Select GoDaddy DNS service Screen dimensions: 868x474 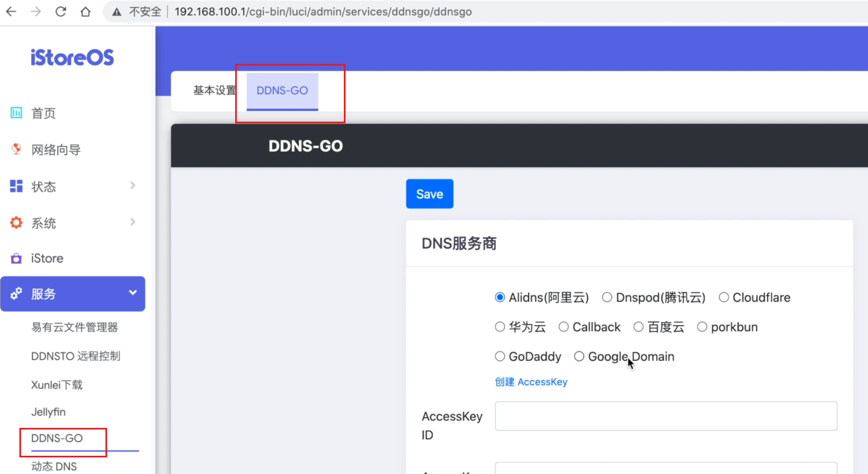pos(500,356)
